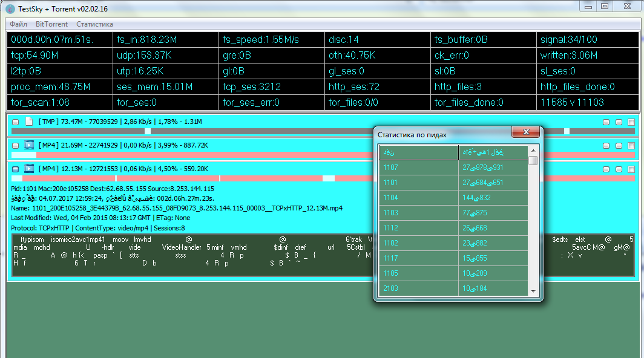Click the blank file icon on the TMP row
Image resolution: width=644 pixels, height=358 pixels.
pyautogui.click(x=28, y=122)
